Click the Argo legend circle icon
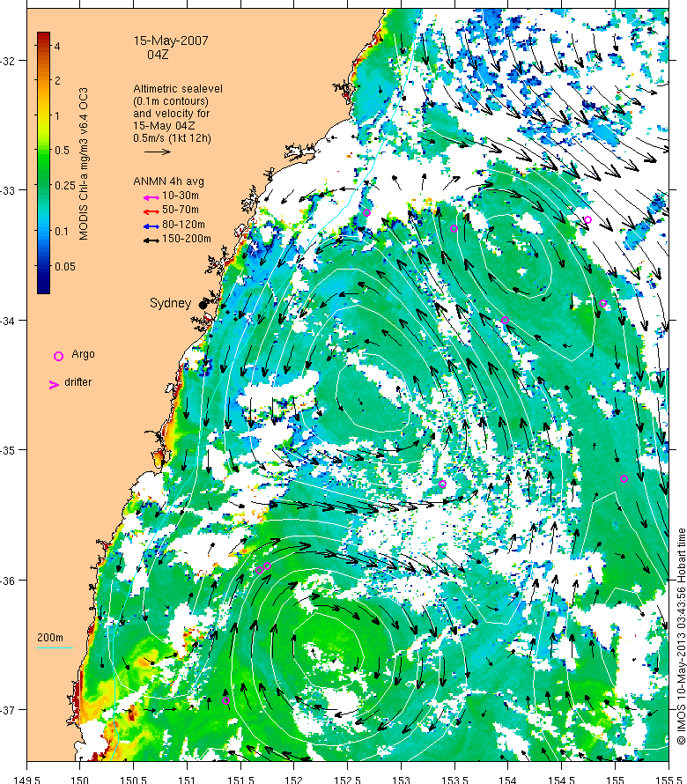The image size is (687, 784). pos(58,356)
